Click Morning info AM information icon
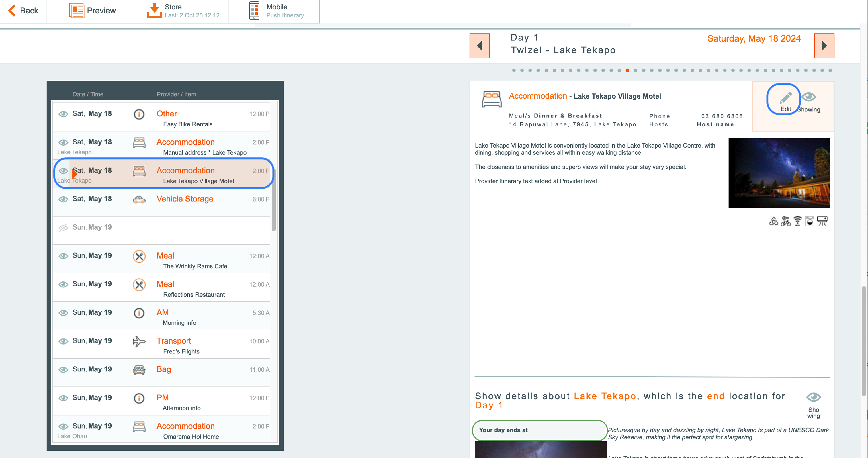This screenshot has height=458, width=868. (139, 313)
